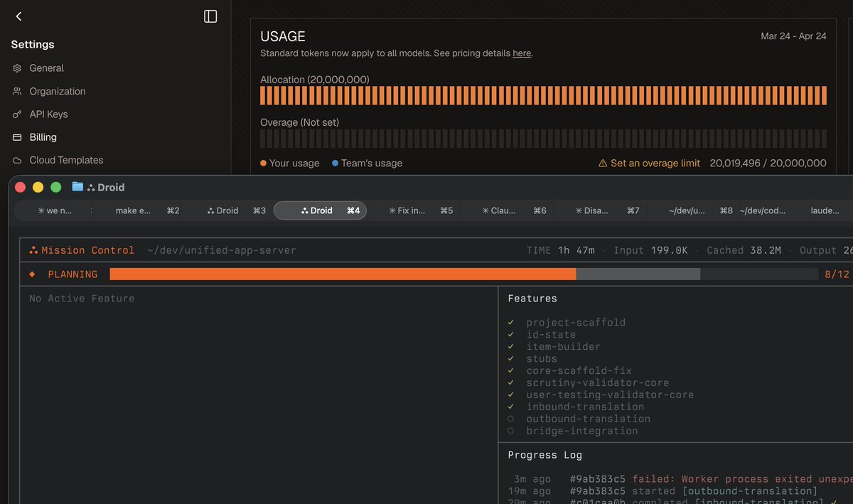
Task: Open Organization settings
Action: coord(57,92)
